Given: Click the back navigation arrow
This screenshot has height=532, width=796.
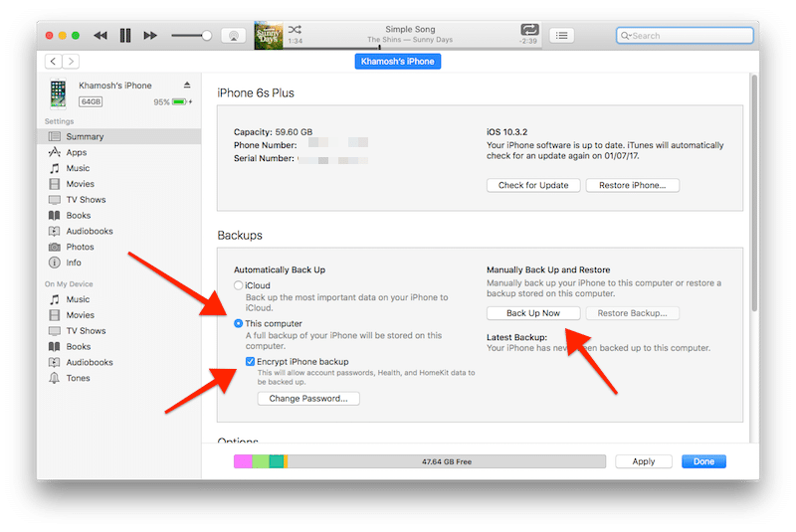Looking at the screenshot, I should click(x=52, y=62).
